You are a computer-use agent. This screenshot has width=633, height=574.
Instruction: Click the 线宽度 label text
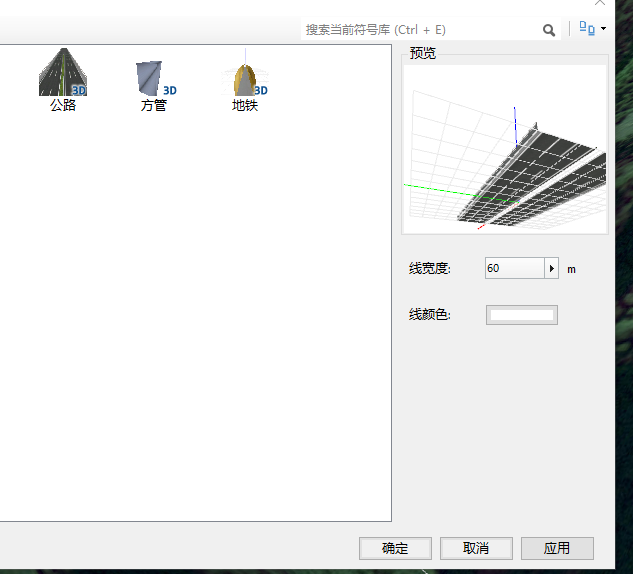point(430,268)
